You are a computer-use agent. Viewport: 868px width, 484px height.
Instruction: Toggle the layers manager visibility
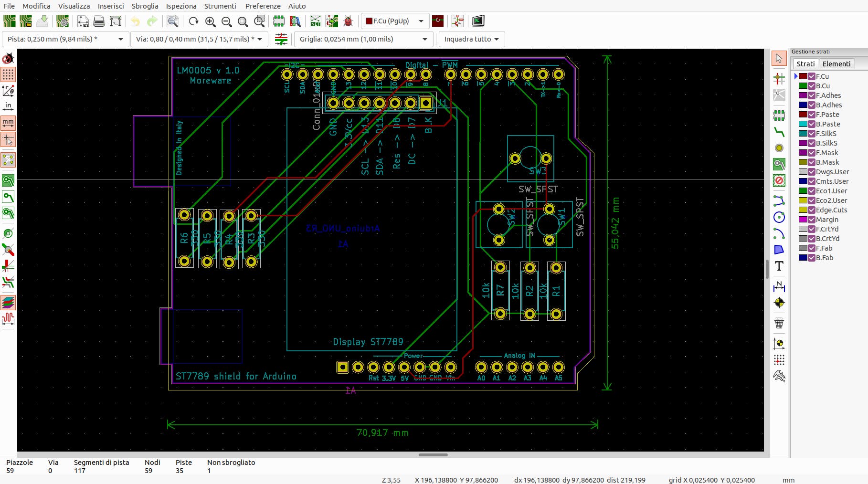tap(8, 303)
